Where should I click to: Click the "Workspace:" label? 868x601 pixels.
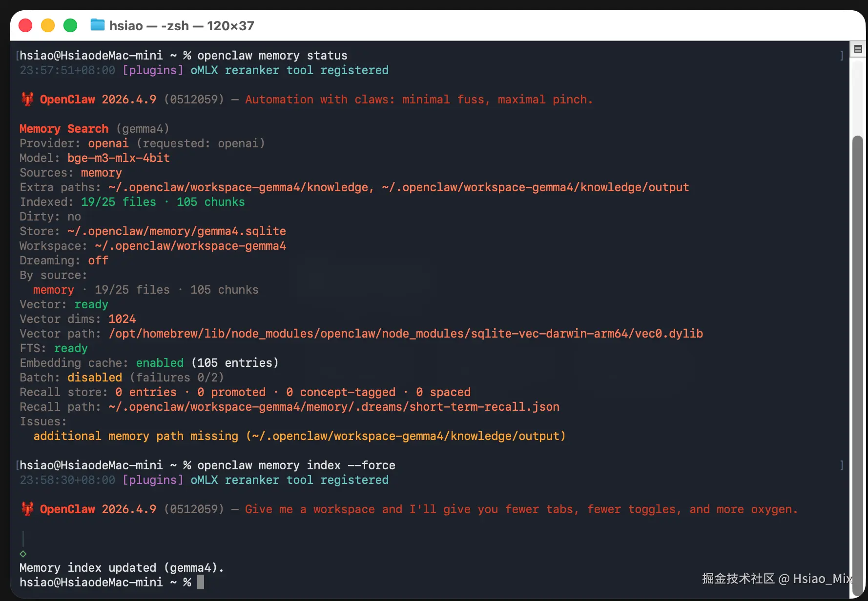(54, 246)
